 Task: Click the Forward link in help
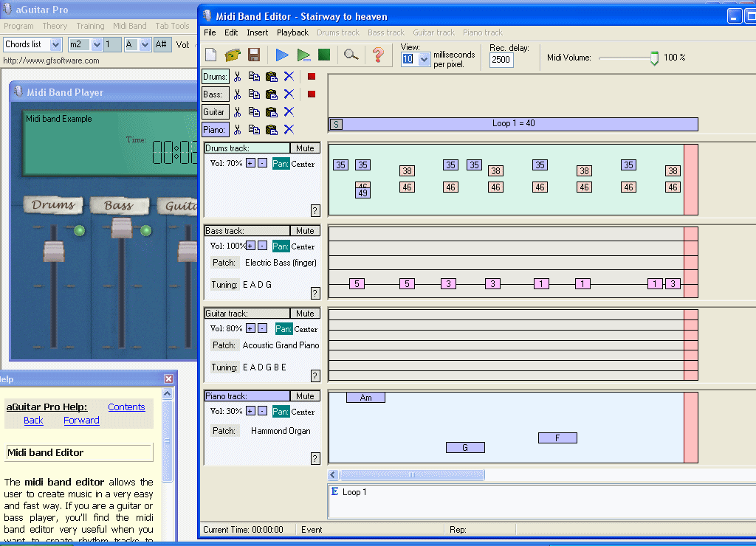coord(81,421)
